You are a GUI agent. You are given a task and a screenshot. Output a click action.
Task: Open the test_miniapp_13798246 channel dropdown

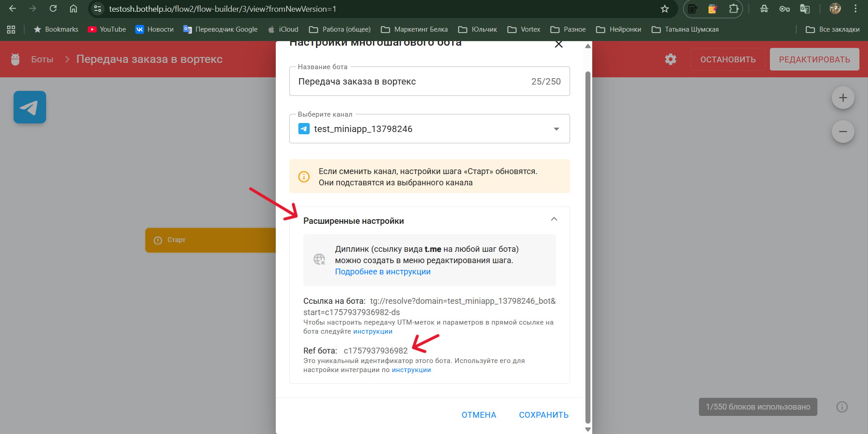pos(557,128)
